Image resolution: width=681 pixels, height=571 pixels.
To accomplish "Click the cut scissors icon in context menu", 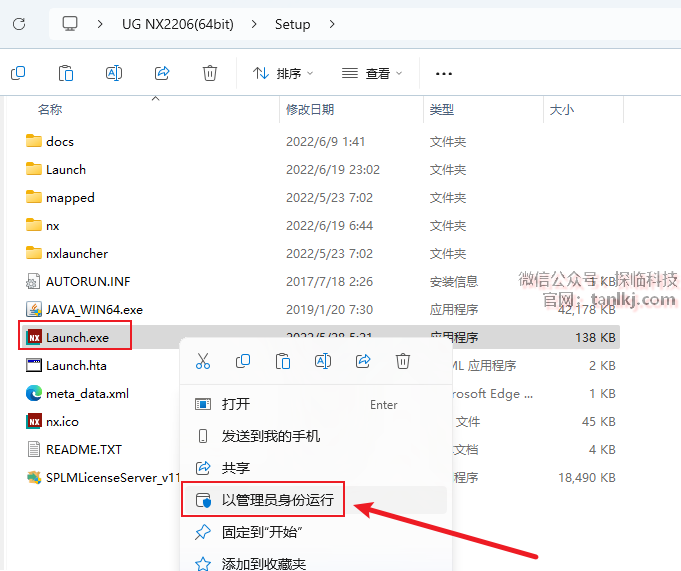I will (x=203, y=361).
